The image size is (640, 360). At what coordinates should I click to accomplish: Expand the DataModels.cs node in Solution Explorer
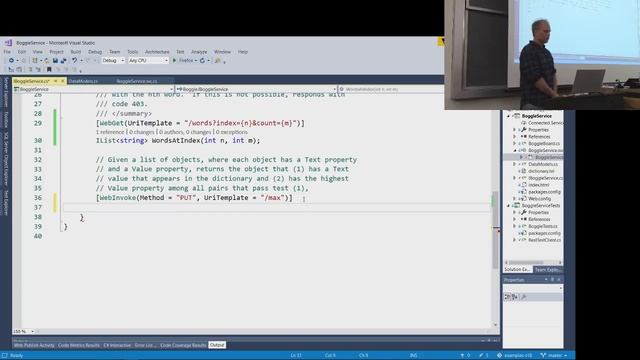click(515, 164)
